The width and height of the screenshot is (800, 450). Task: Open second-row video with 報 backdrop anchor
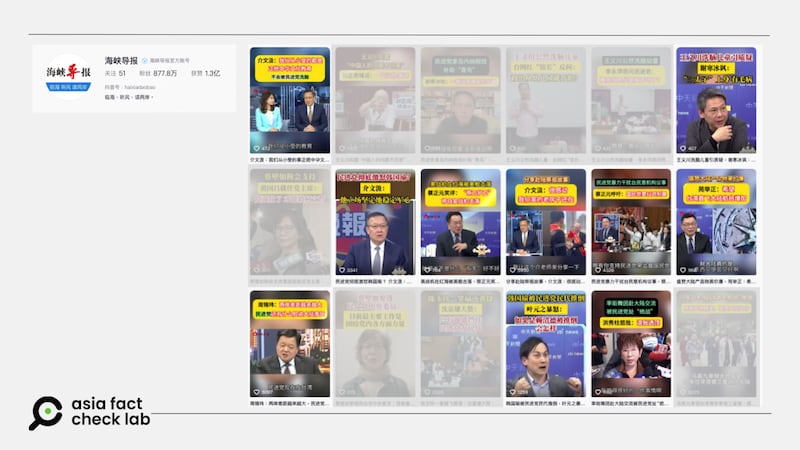(x=375, y=221)
